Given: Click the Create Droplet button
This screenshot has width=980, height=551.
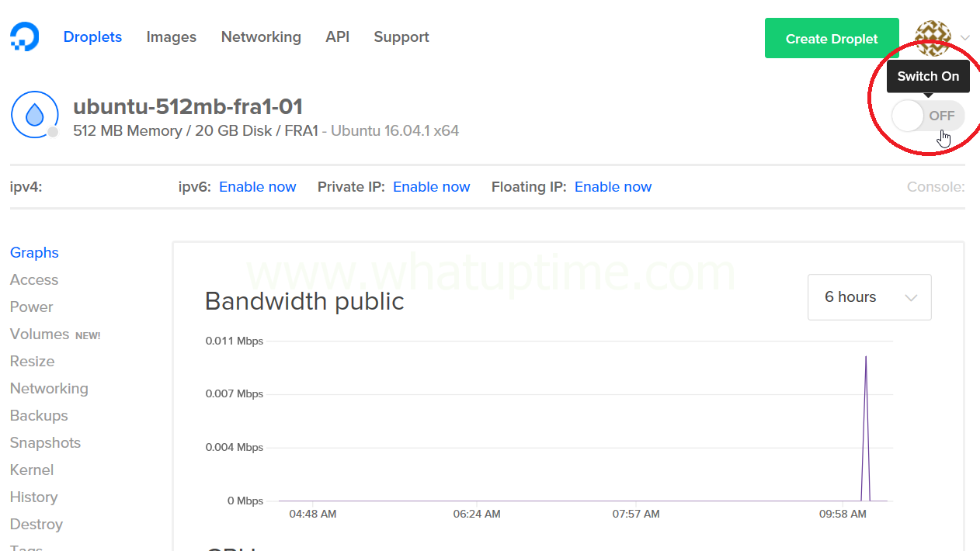Looking at the screenshot, I should pyautogui.click(x=831, y=39).
